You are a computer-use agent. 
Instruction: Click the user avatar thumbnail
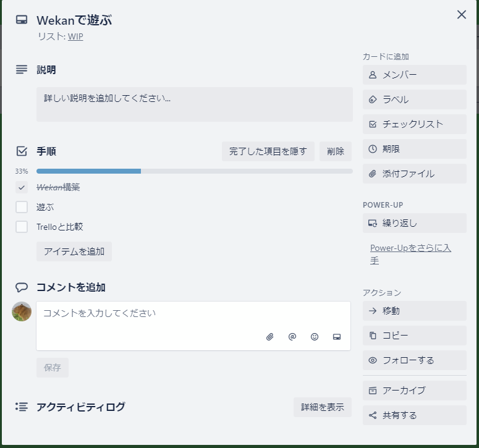22,311
